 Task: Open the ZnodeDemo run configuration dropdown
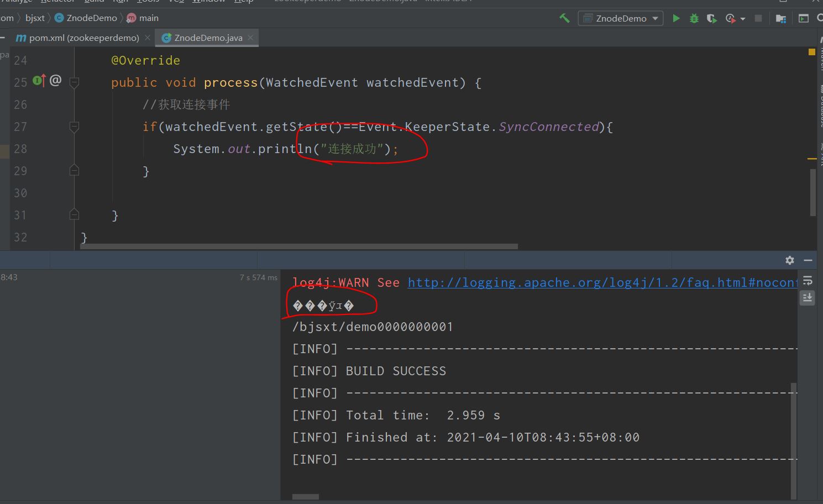click(620, 18)
